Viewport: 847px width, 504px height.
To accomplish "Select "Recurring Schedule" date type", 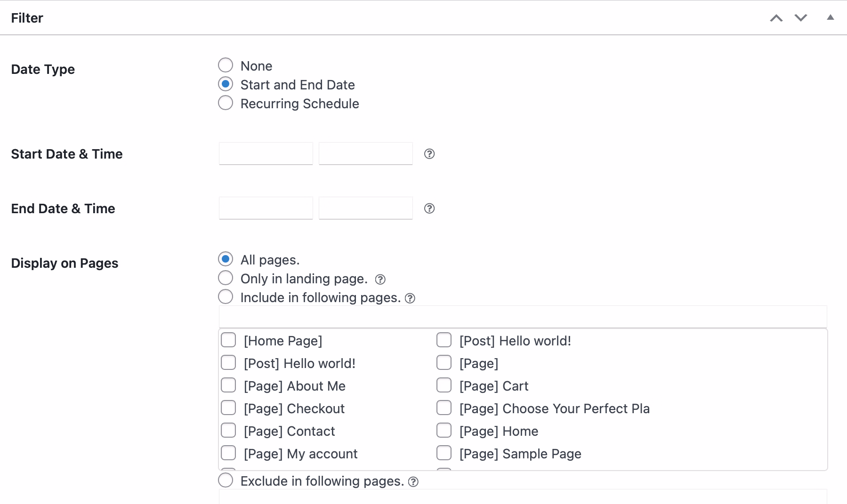I will (x=226, y=103).
